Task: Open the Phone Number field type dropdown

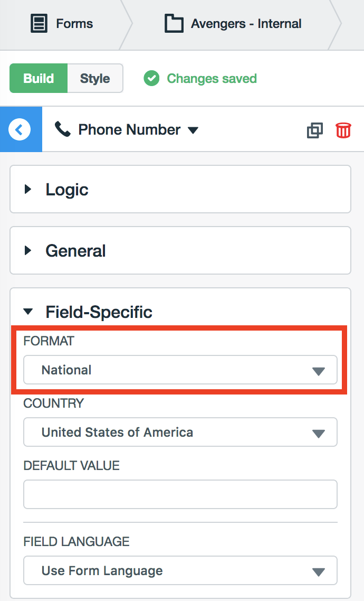Action: click(x=193, y=130)
